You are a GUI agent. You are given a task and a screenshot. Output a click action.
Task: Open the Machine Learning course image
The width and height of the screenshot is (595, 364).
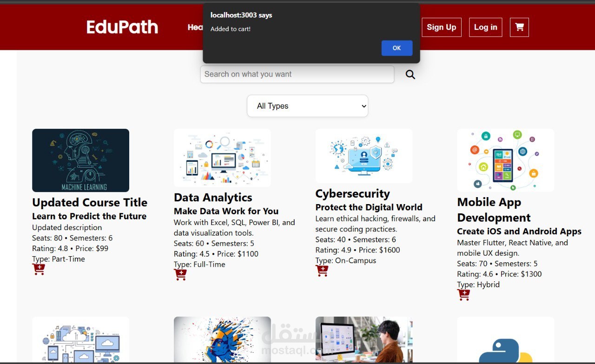click(x=80, y=160)
